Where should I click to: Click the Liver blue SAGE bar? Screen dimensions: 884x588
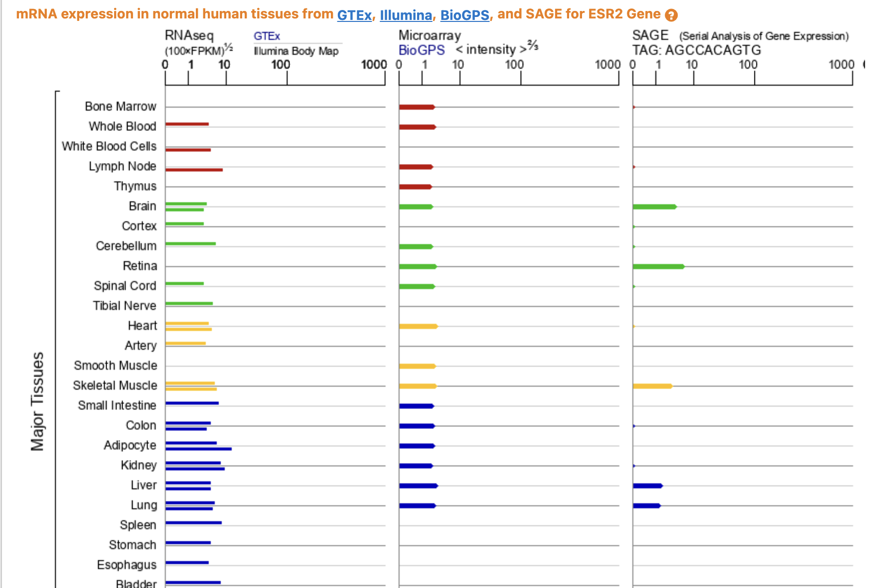[x=648, y=486]
